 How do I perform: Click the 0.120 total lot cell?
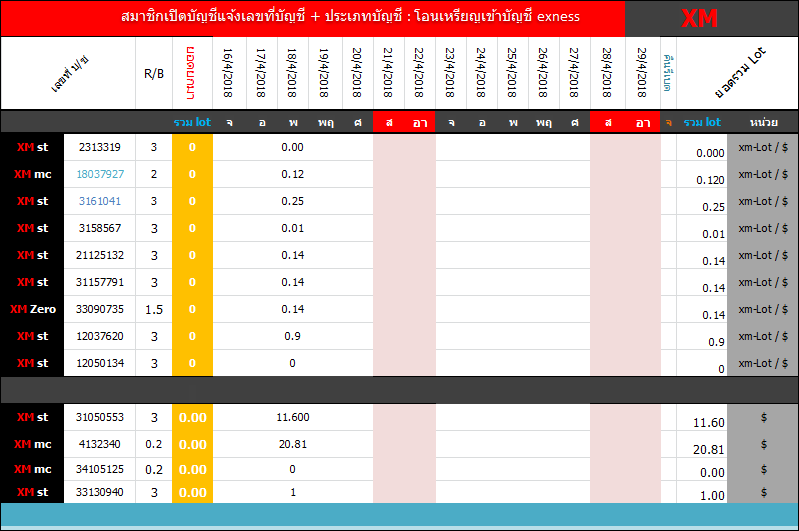point(710,180)
